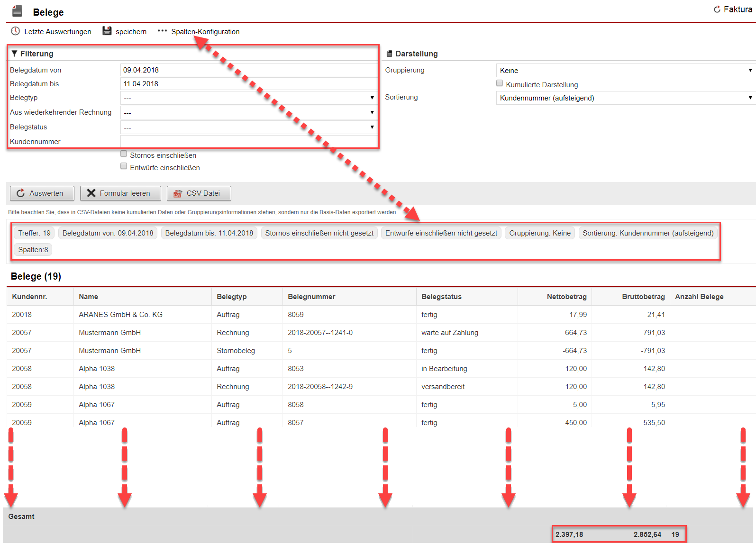This screenshot has width=756, height=545.
Task: Click Belegnummer 8057
Action: pos(296,423)
